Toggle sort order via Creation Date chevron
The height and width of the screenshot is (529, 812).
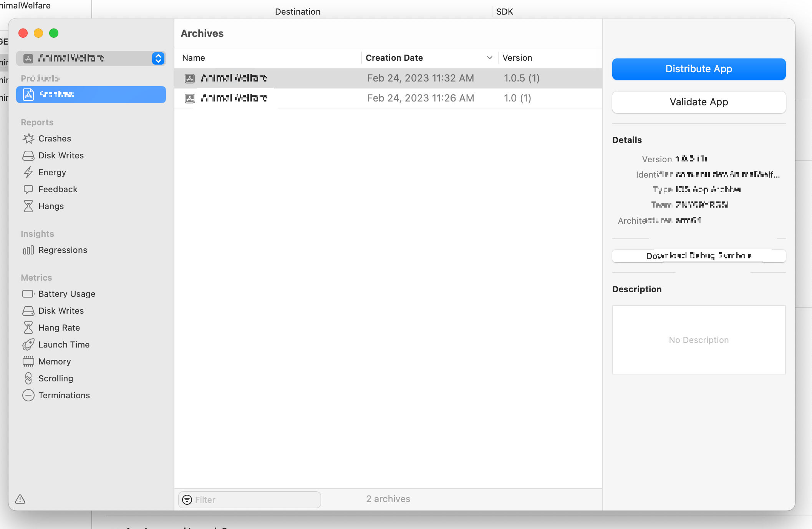coord(489,58)
